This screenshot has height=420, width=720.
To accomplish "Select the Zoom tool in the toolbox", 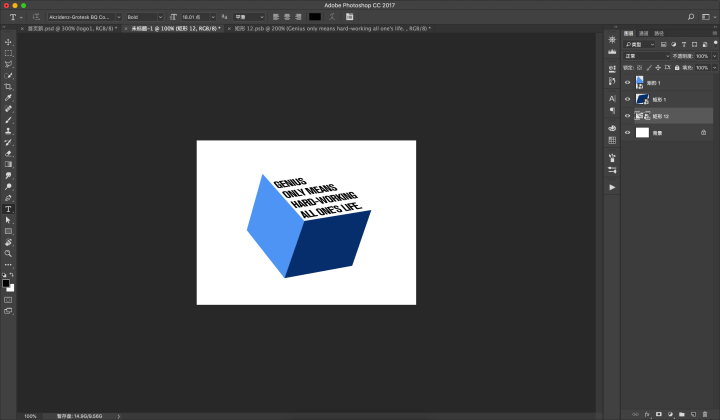I will (x=8, y=253).
